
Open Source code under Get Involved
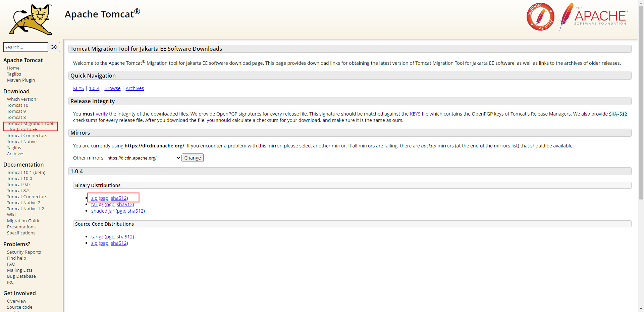click(x=20, y=307)
